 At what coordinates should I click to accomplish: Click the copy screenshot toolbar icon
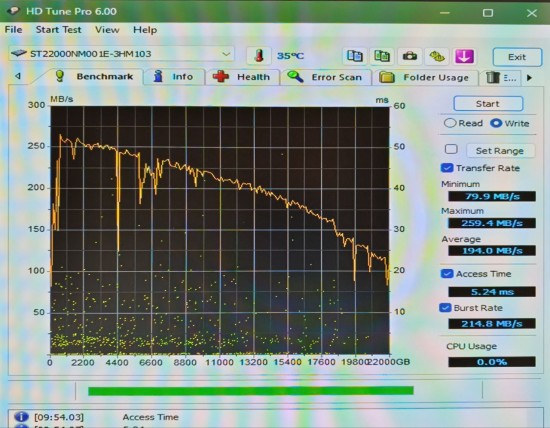[382, 56]
